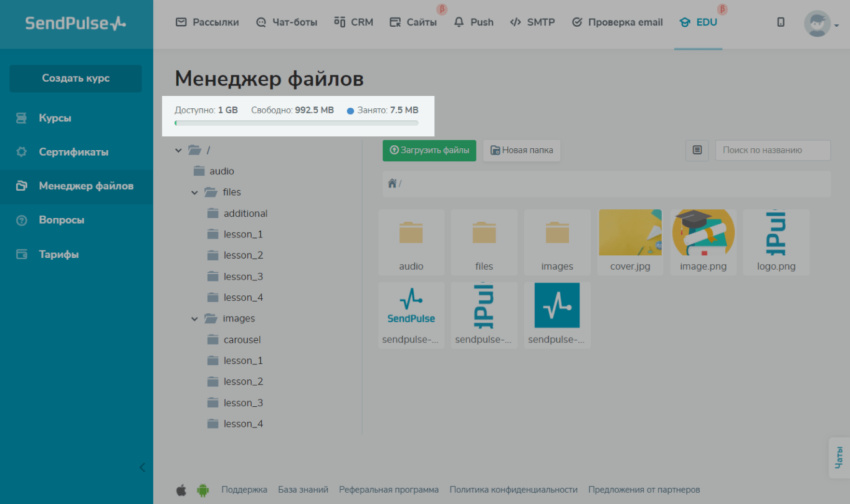
Task: Select the cover.jpg file thumbnail
Action: (630, 243)
